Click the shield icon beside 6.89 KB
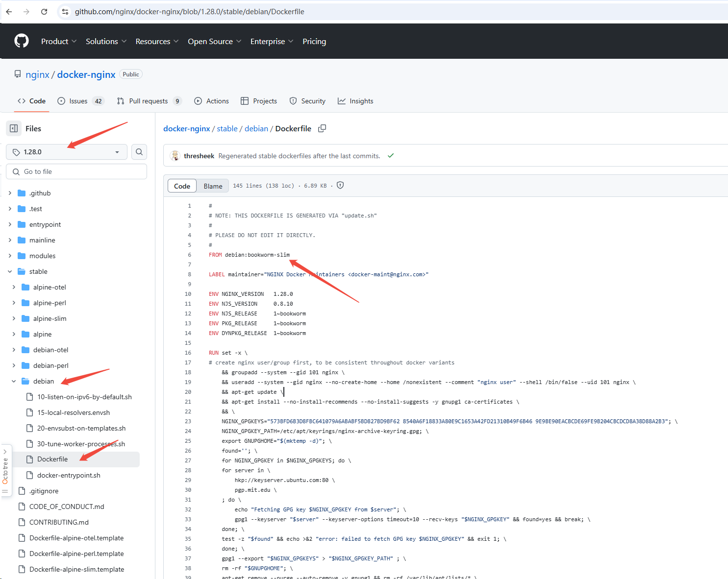The image size is (728, 579). (x=340, y=185)
